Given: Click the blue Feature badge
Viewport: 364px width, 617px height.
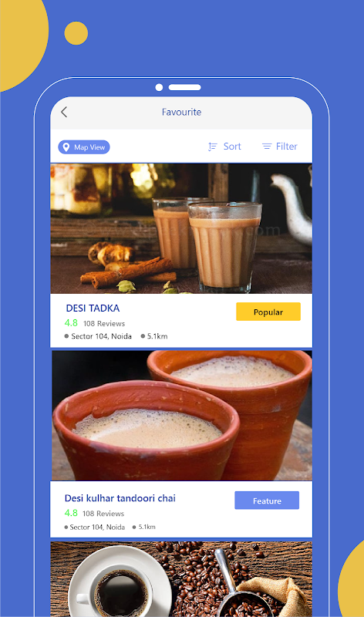Looking at the screenshot, I should coord(267,501).
